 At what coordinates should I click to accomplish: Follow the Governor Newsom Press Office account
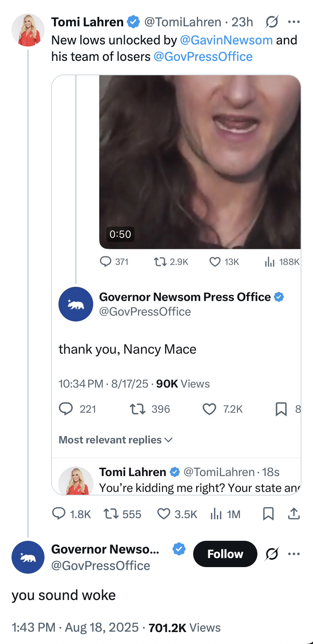[225, 554]
